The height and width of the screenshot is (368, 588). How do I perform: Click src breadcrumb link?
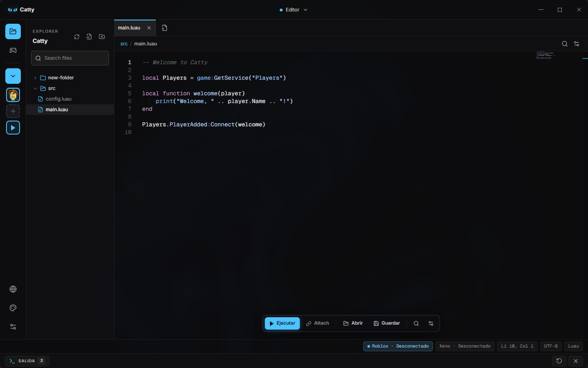tap(124, 44)
